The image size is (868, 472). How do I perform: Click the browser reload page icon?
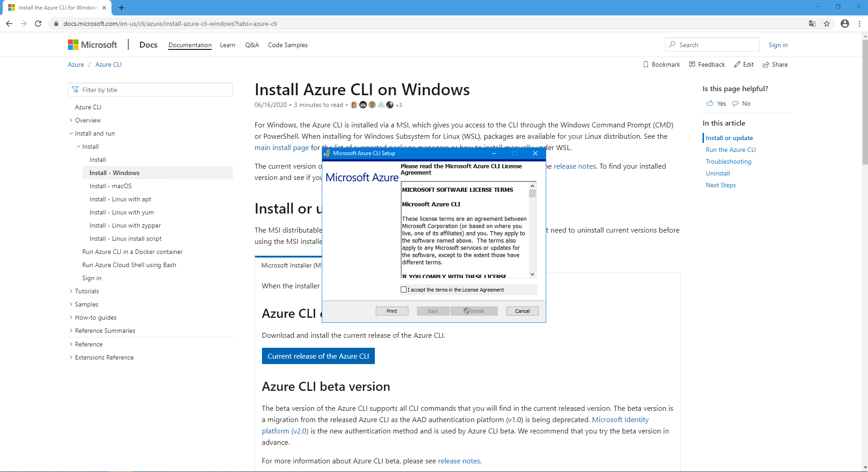(x=38, y=24)
